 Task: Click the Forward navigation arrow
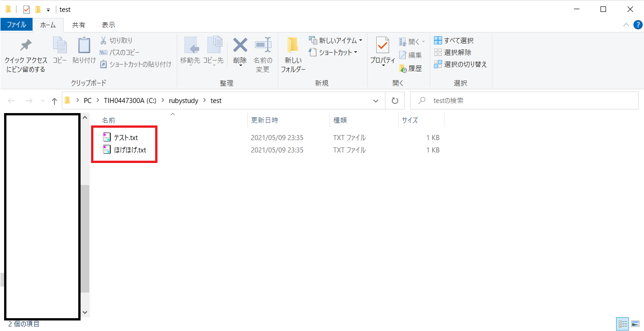[29, 101]
